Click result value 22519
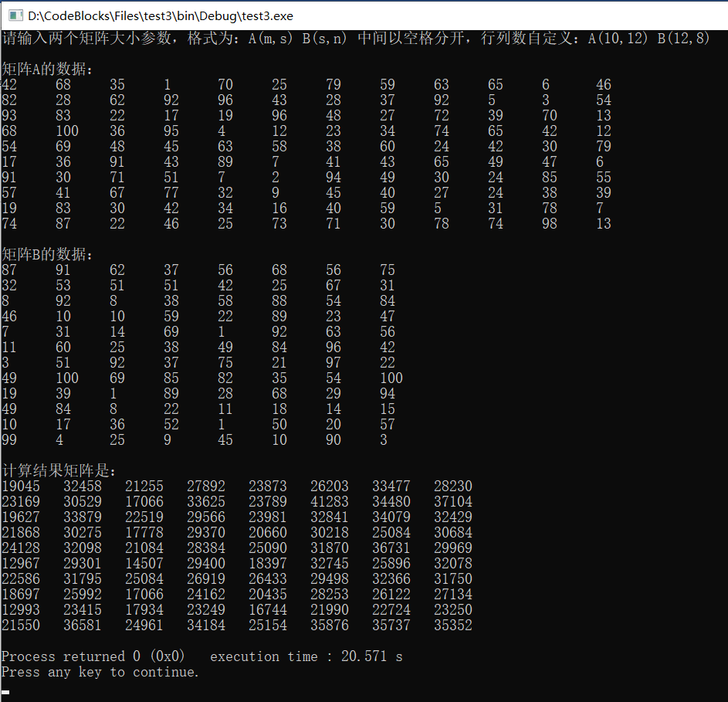Image resolution: width=728 pixels, height=702 pixels. (x=144, y=517)
